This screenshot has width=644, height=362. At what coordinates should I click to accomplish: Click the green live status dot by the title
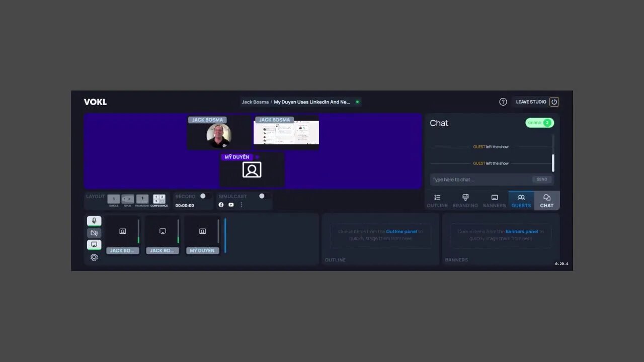point(357,102)
